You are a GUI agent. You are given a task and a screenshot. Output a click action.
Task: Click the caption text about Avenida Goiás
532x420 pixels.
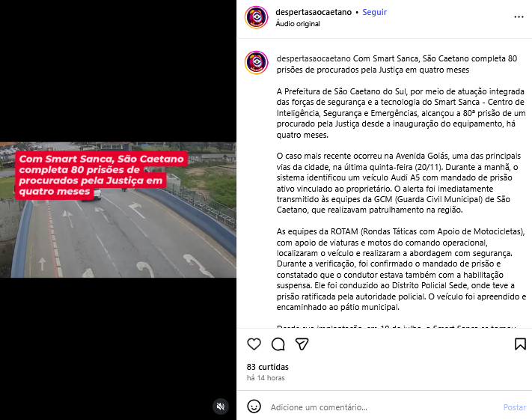[398, 183]
